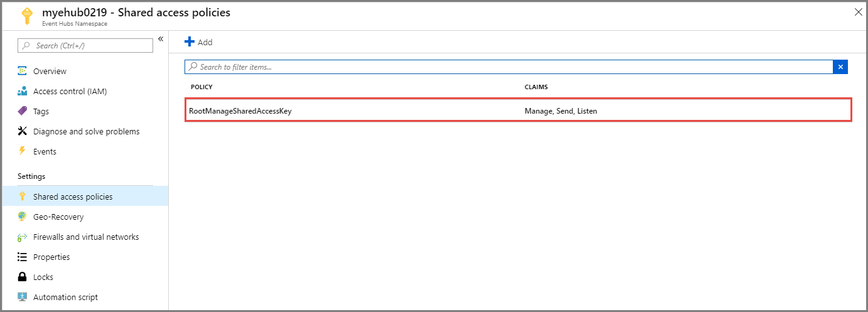Open Locks settings page
The image size is (868, 312).
43,277
